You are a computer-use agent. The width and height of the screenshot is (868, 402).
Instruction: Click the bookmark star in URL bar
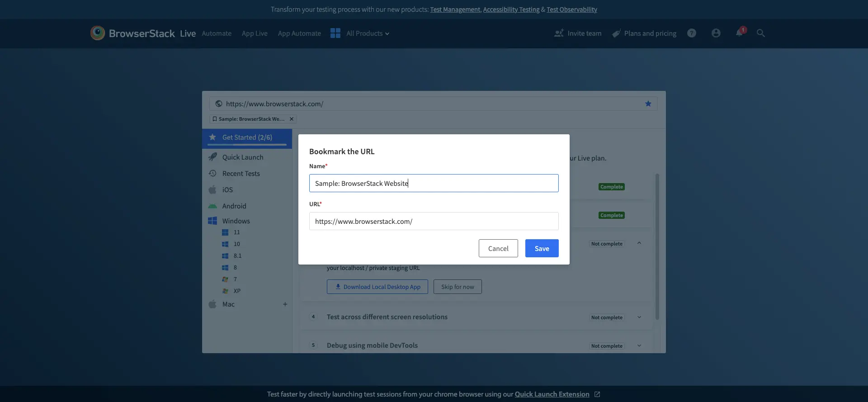tap(648, 104)
